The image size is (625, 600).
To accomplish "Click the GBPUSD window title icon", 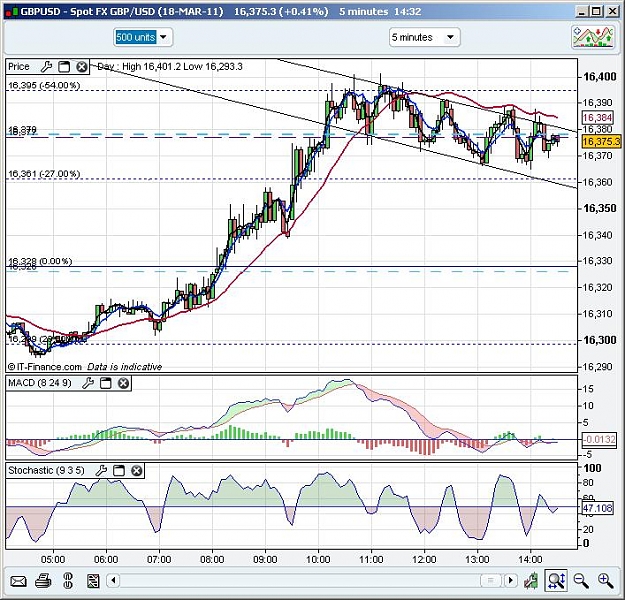I will point(12,12).
